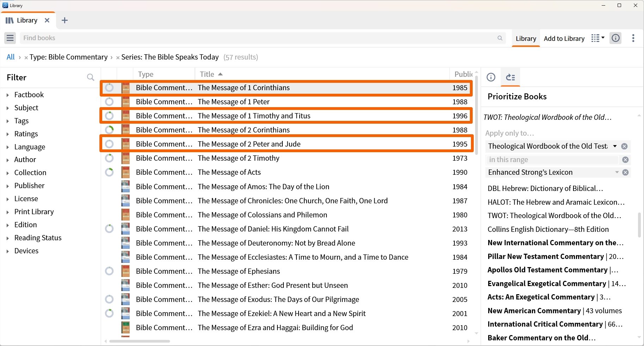Open the Theological Wordbook resource dropdown
This screenshot has width=644, height=346.
tap(615, 146)
